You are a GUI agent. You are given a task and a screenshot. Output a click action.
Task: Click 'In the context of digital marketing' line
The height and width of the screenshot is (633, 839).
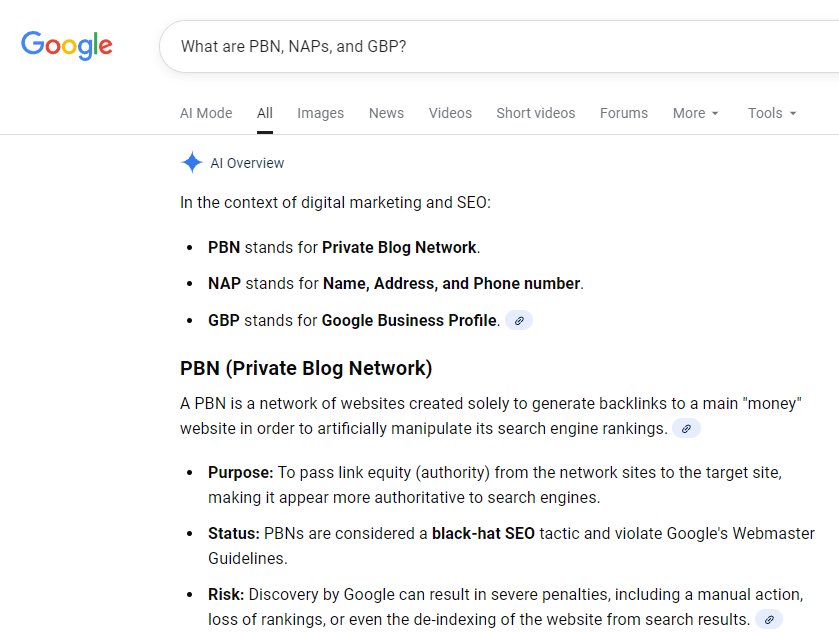tap(335, 203)
